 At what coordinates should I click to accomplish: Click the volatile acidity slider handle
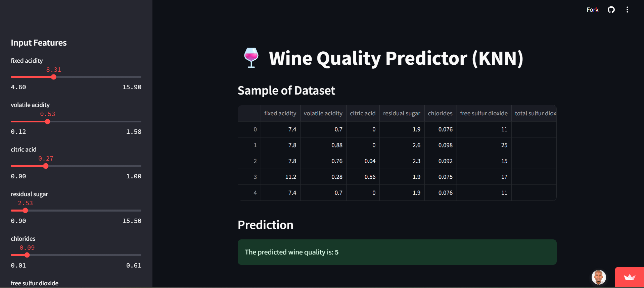point(48,122)
